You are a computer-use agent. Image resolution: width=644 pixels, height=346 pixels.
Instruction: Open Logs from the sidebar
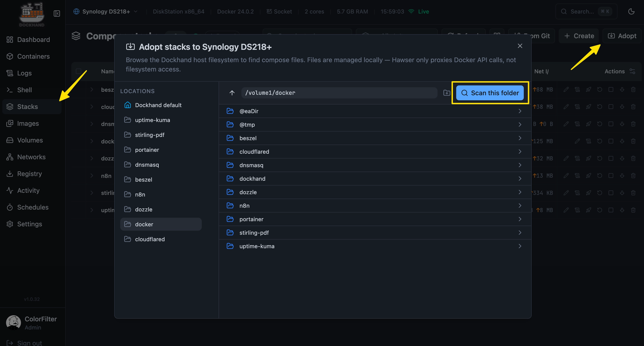point(32,73)
